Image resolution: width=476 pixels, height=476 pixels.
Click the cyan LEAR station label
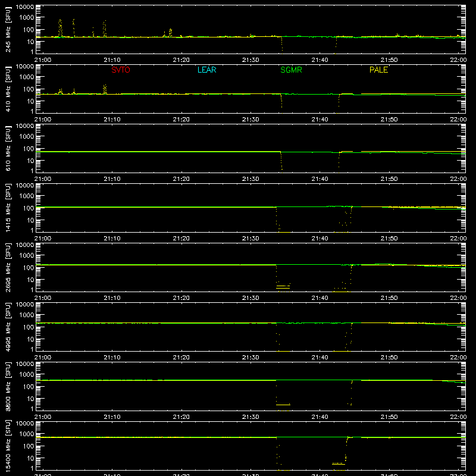tap(206, 70)
